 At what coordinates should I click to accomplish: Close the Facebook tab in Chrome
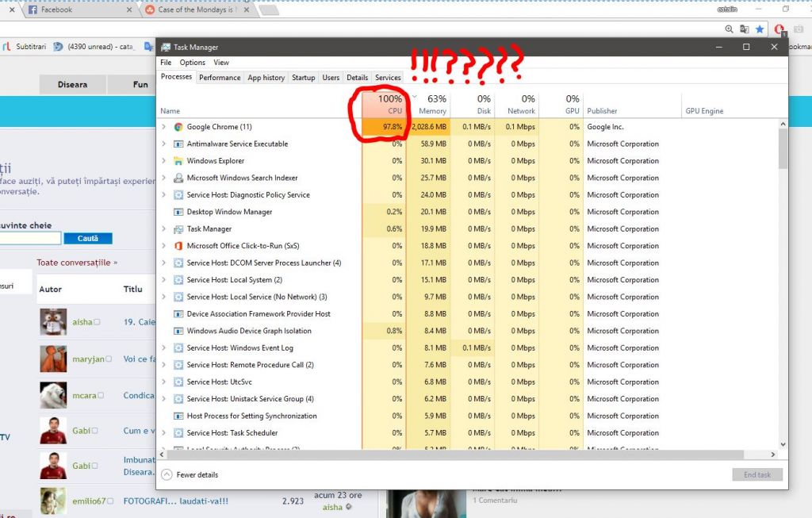[x=129, y=10]
